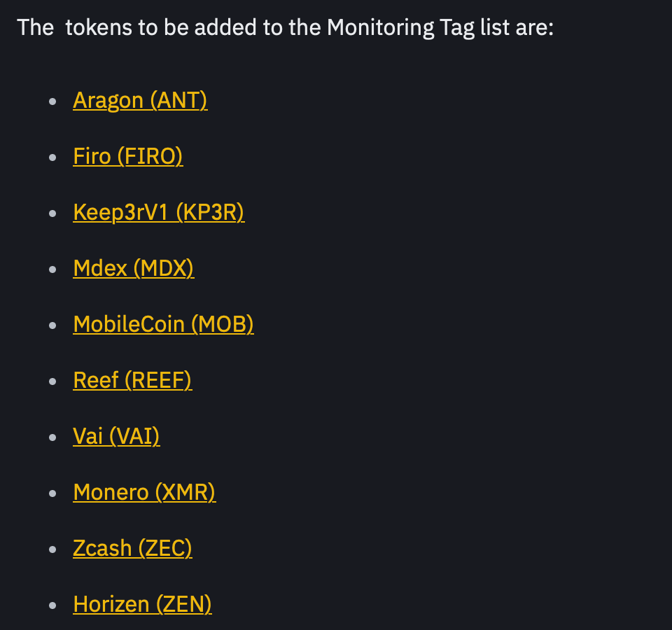Click the bullet point beside Keep3rV1
The width and height of the screenshot is (672, 630).
pos(52,213)
